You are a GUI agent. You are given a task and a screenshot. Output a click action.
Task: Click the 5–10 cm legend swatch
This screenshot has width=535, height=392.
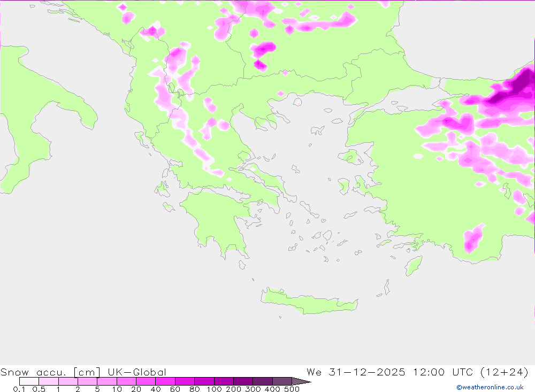pyautogui.click(x=107, y=381)
